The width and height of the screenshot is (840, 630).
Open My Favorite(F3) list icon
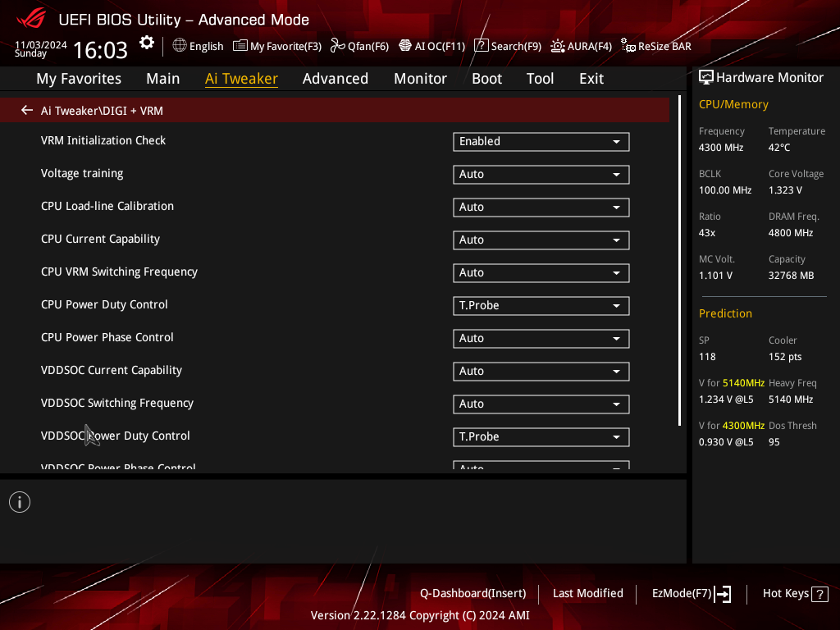(240, 46)
